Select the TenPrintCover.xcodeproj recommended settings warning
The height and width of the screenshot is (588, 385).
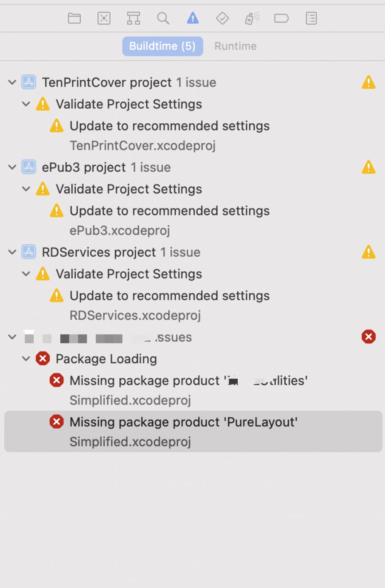tap(169, 126)
